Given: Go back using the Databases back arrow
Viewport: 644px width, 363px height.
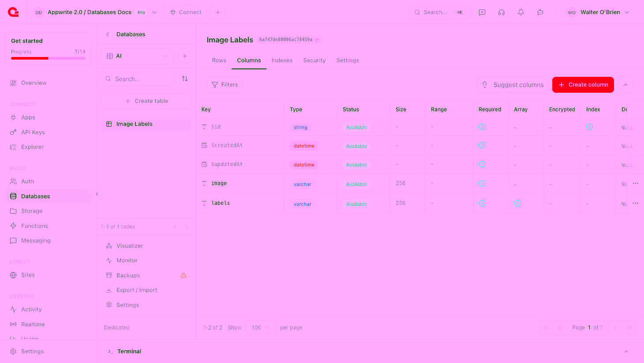Looking at the screenshot, I should tap(108, 34).
